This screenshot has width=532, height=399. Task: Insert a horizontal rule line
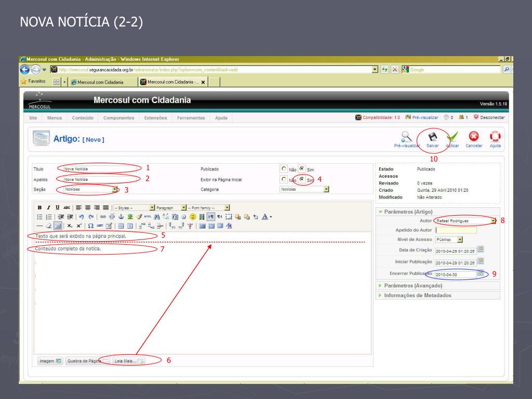[39, 226]
